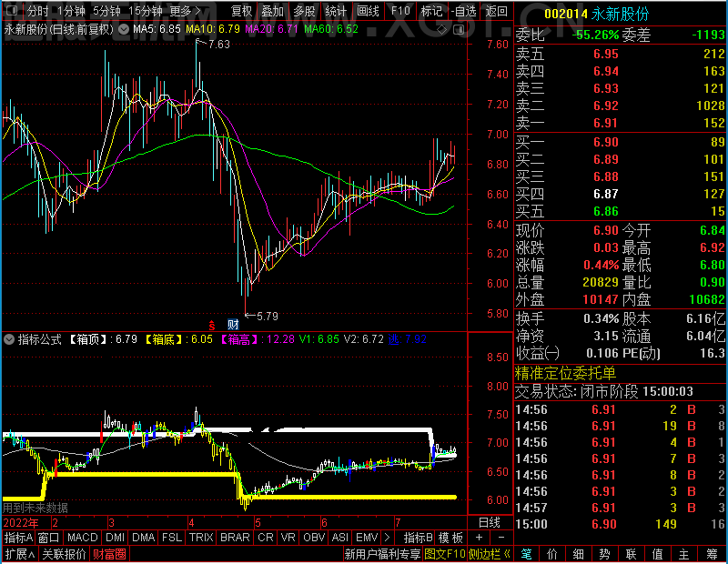728x564 pixels.
Task: Select the 主 main-force tab
Action: click(684, 554)
